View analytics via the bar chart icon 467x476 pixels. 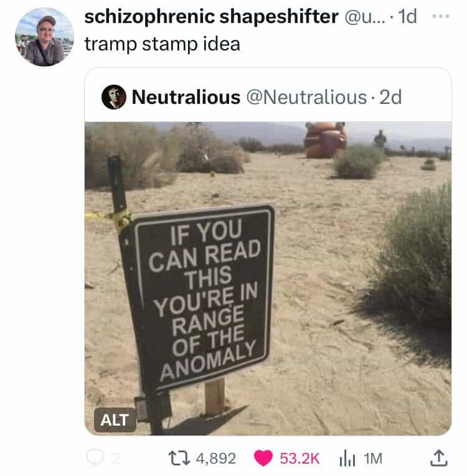point(347,459)
